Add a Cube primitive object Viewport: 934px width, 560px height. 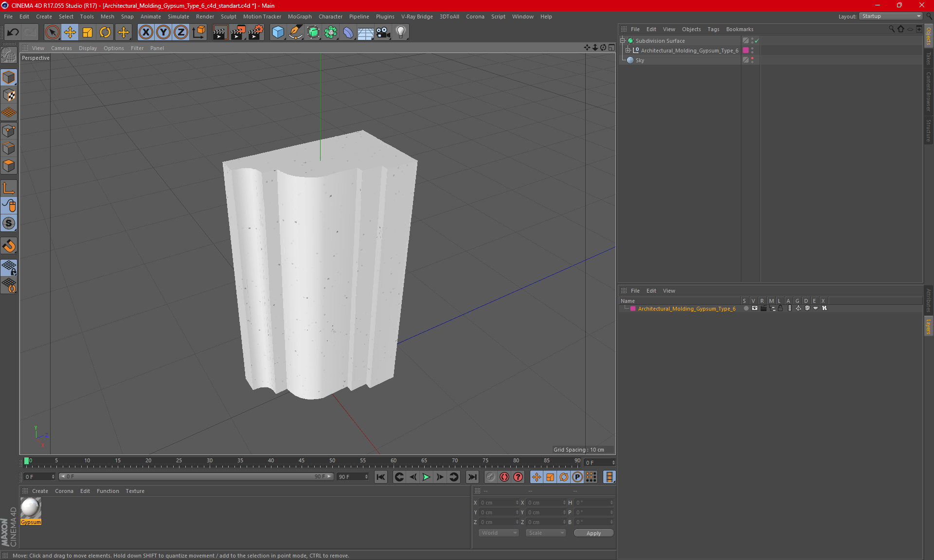pyautogui.click(x=278, y=33)
